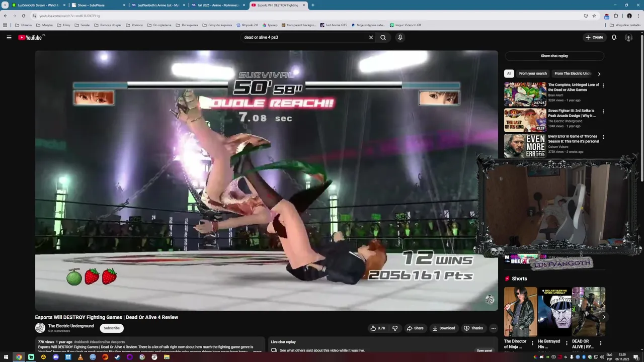Like the video (3.7K)
The width and height of the screenshot is (644, 362).
pos(378,328)
